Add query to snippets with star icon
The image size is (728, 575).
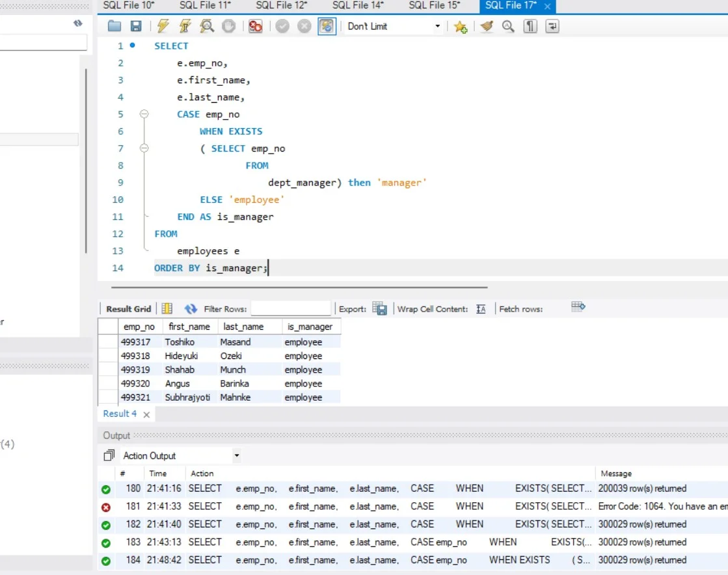point(461,27)
